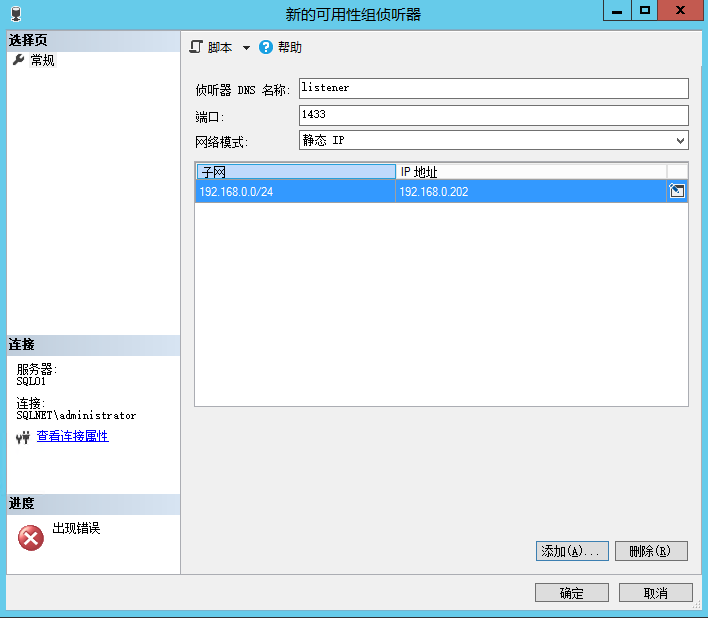708x618 pixels.
Task: Select the 常规 (General) page
Action: pyautogui.click(x=42, y=60)
